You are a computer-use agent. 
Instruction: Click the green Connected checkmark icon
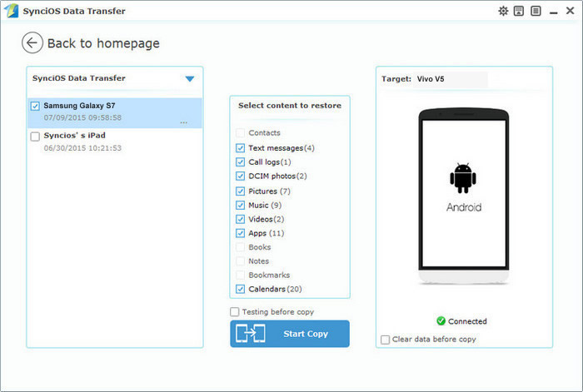click(x=441, y=321)
